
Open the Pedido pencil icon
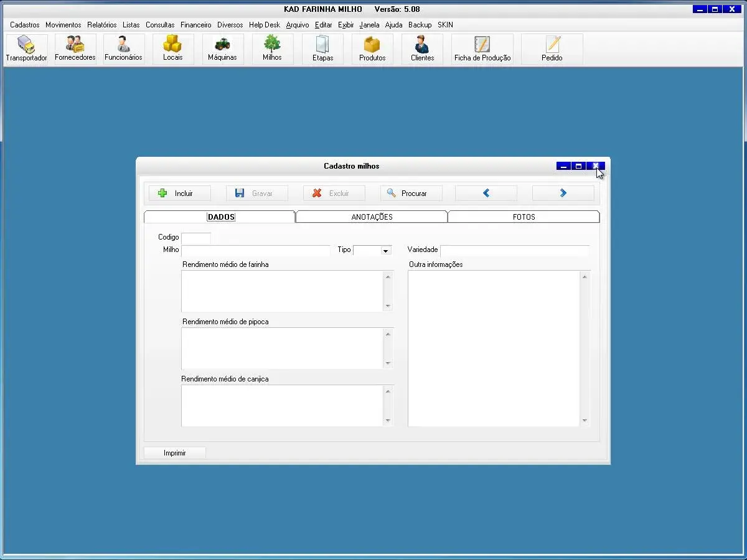coord(552,49)
